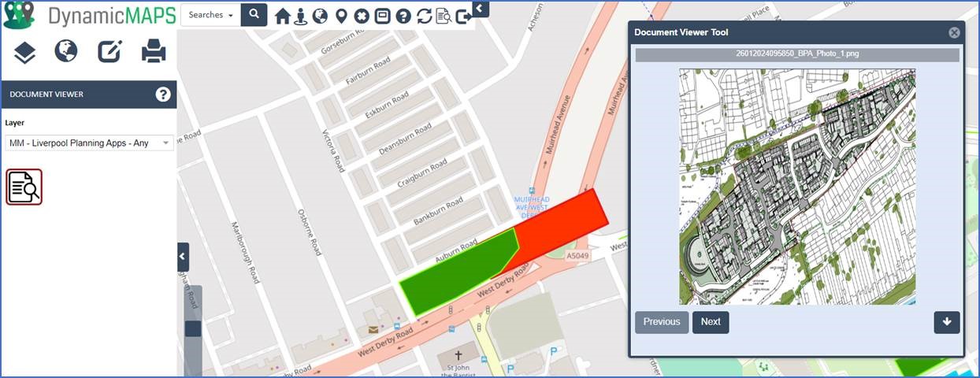Open the edit/markup tool in sidebar
Screen dimensions: 980x378
tap(110, 52)
